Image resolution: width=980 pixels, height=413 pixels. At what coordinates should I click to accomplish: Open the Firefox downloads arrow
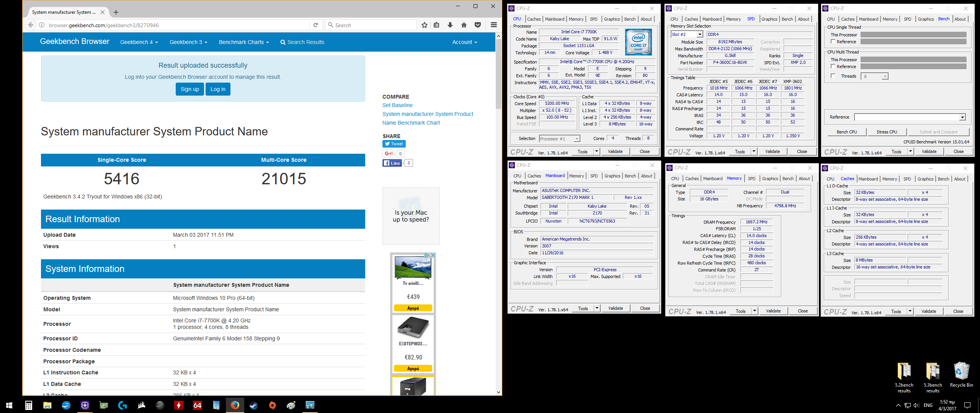[x=450, y=25]
